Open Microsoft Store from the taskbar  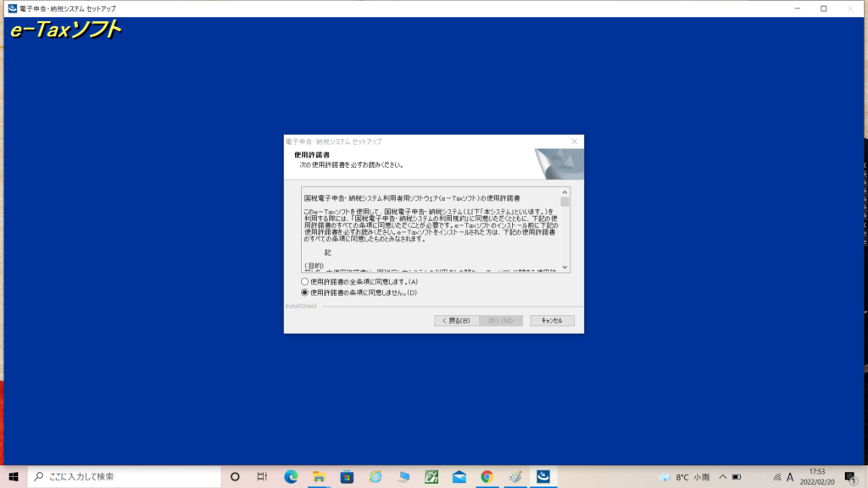pyautogui.click(x=347, y=477)
